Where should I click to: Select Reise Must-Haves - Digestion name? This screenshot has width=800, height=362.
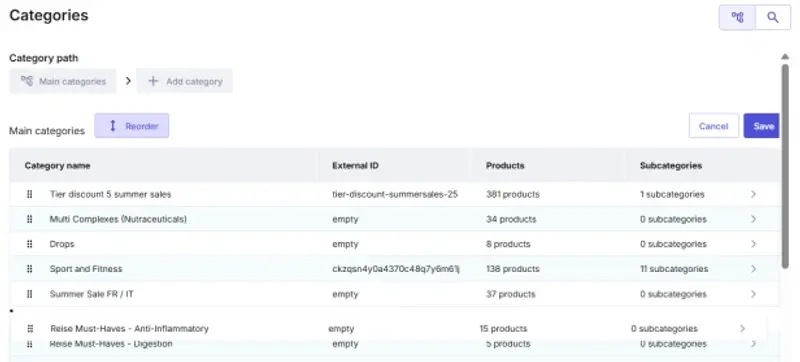point(111,344)
